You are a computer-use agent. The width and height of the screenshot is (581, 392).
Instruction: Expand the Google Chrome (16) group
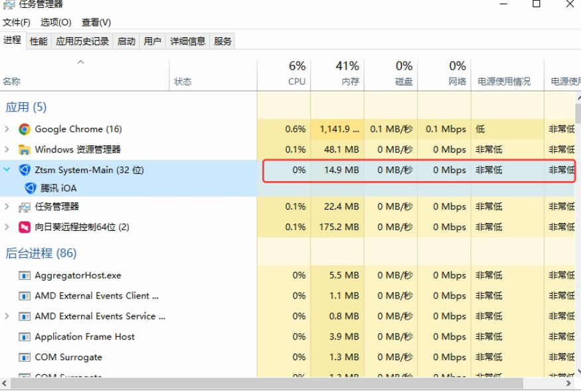tap(7, 129)
